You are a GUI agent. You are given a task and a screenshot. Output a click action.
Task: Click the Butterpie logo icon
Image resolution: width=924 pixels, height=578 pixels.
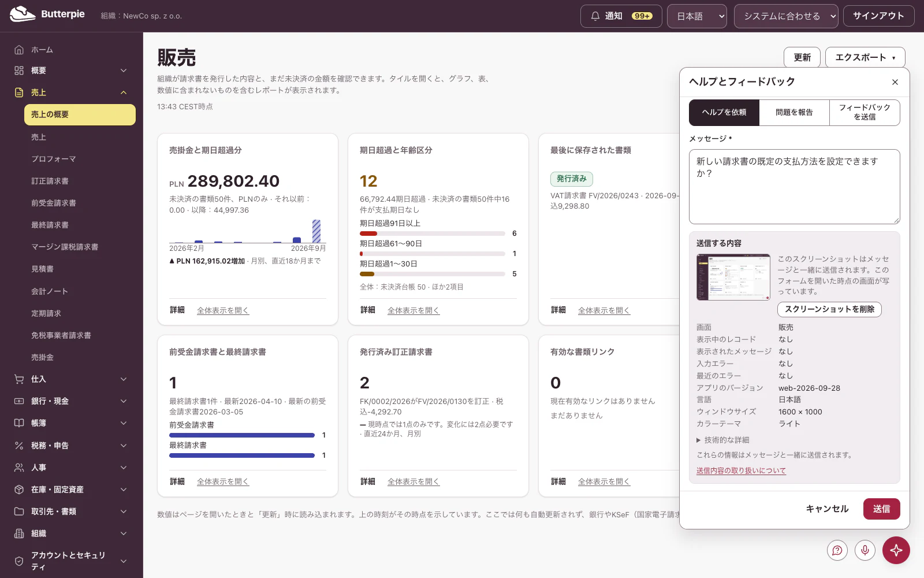pos(23,14)
